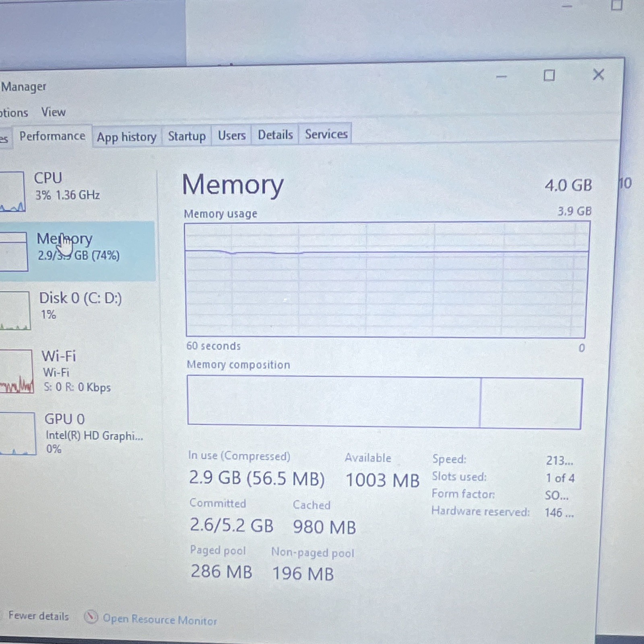Click the Non-paged pool value 196 MB

tap(303, 574)
